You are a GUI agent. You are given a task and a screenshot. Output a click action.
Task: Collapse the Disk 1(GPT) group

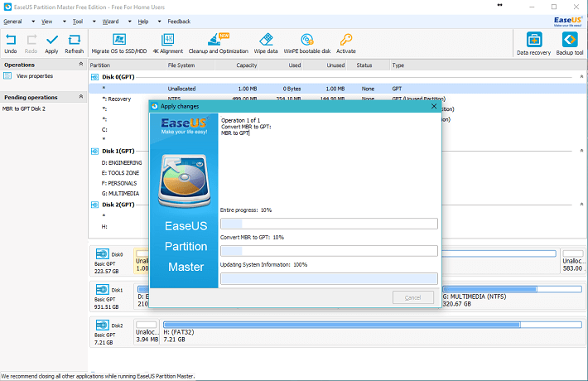click(581, 151)
